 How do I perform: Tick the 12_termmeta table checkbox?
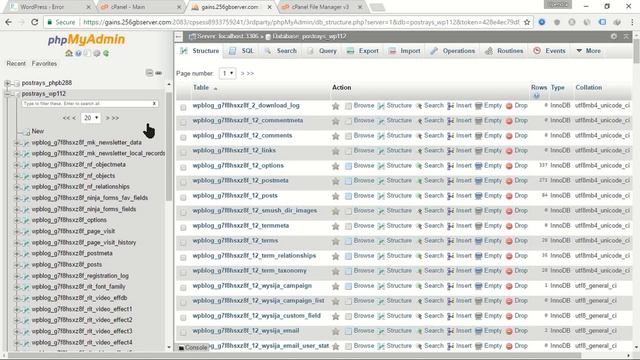click(x=183, y=227)
